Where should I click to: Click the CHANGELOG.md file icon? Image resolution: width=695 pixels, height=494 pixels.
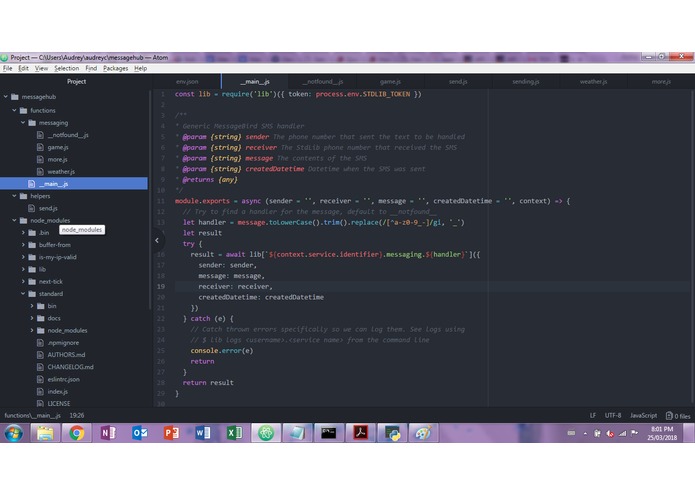coord(40,367)
